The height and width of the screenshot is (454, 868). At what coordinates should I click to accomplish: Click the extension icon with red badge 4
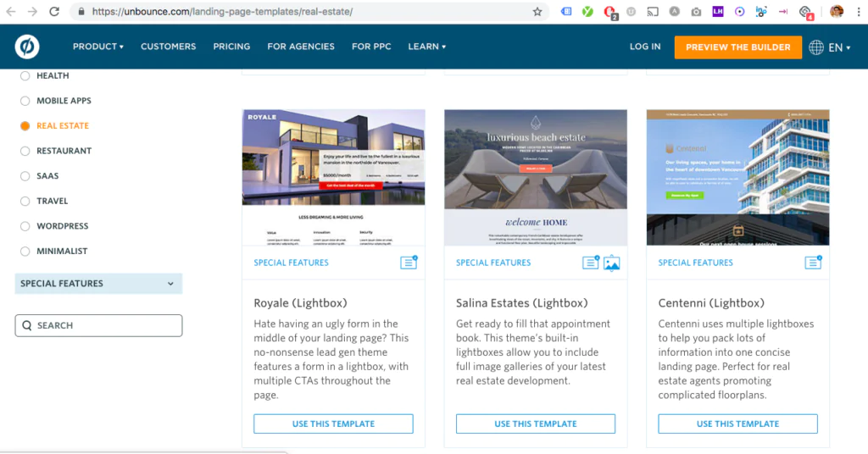pyautogui.click(x=806, y=12)
